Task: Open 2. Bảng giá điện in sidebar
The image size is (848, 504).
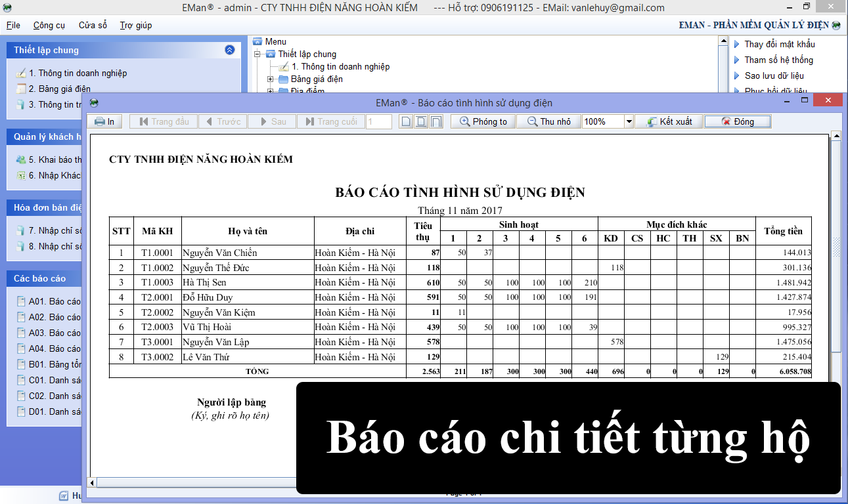Action: coord(59,89)
